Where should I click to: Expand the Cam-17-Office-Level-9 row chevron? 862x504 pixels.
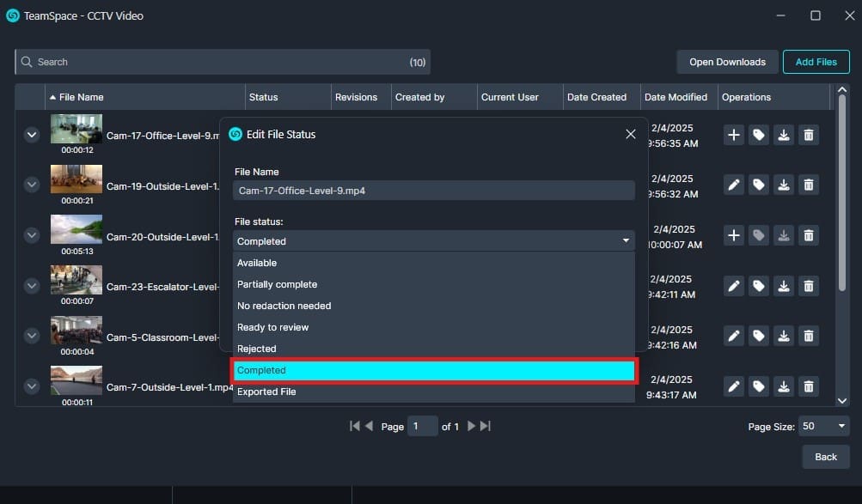click(x=32, y=135)
